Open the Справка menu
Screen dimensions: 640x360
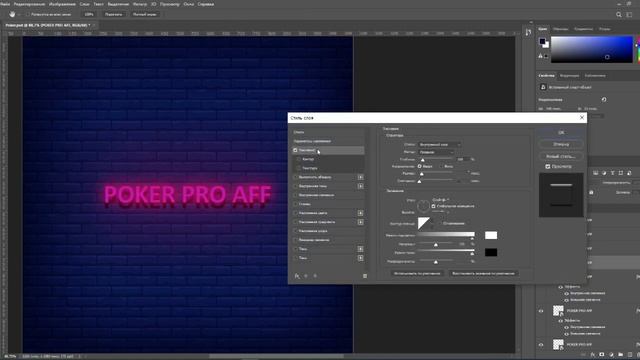[x=206, y=4]
